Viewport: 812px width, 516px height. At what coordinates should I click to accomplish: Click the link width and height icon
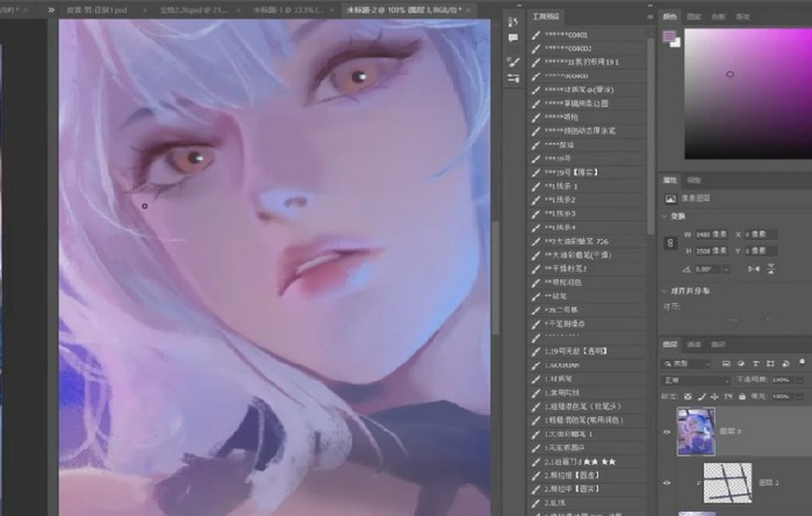(669, 242)
